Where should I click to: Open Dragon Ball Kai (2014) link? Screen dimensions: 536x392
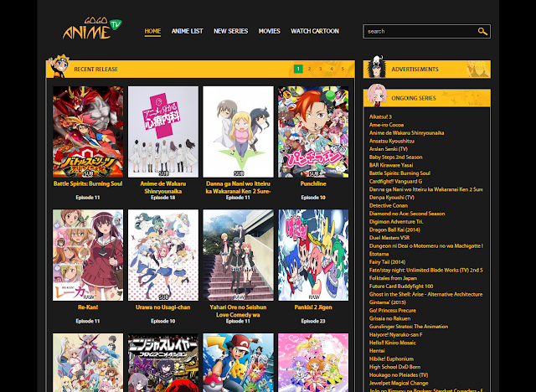pyautogui.click(x=394, y=230)
